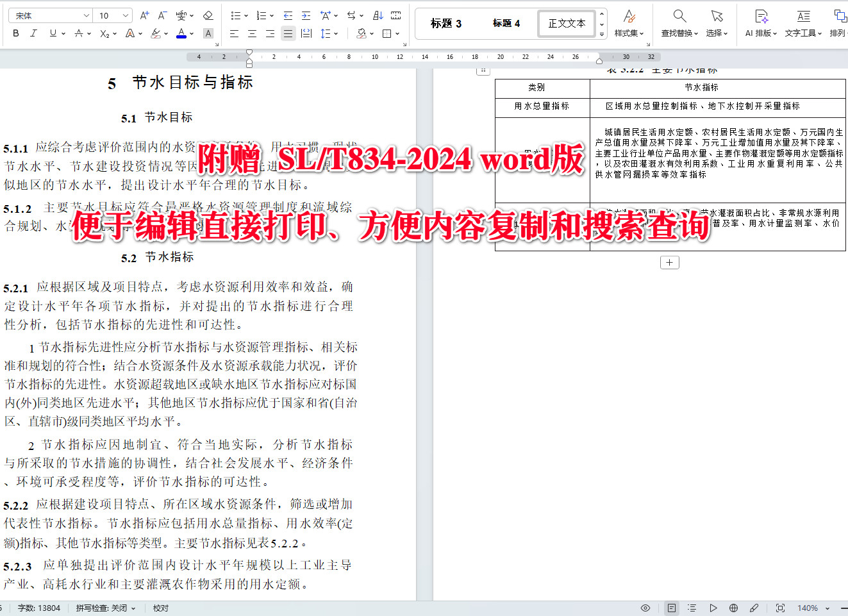Screen dimensions: 848x616
Task: Open the 140% zoom level menu
Action: tap(813, 608)
